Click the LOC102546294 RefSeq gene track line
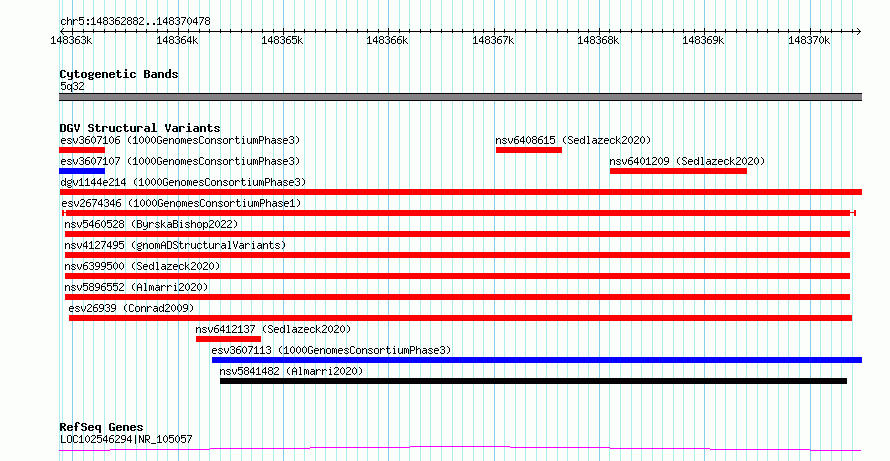The height and width of the screenshot is (461, 890). 460,449
